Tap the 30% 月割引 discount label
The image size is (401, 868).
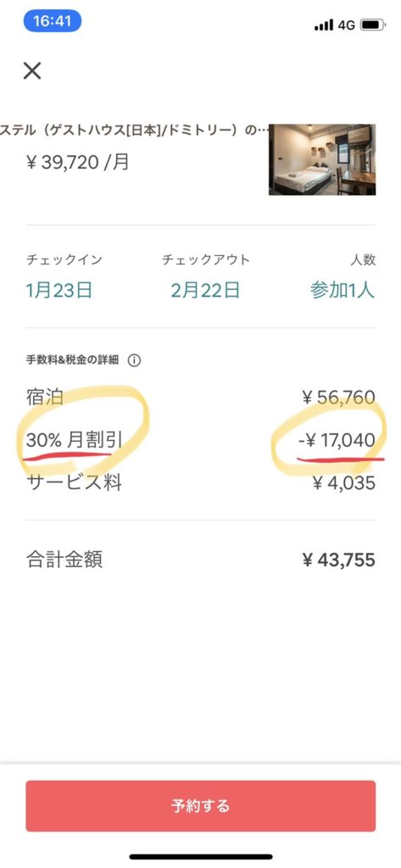click(x=74, y=441)
